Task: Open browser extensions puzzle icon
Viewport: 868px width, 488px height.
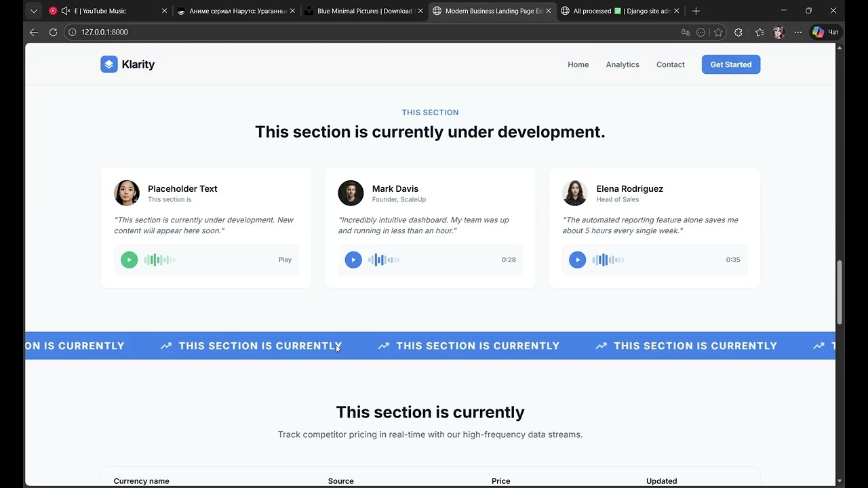Action: tap(738, 32)
